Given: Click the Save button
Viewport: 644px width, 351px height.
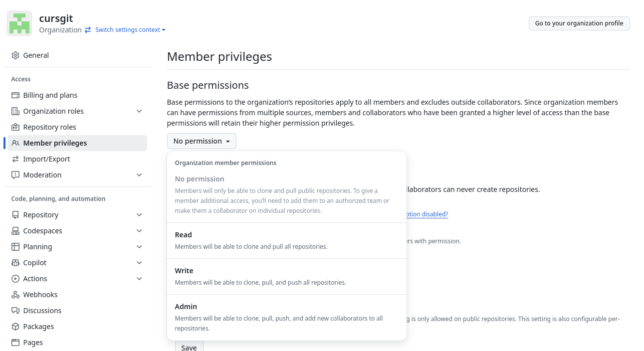Looking at the screenshot, I should 189,346.
